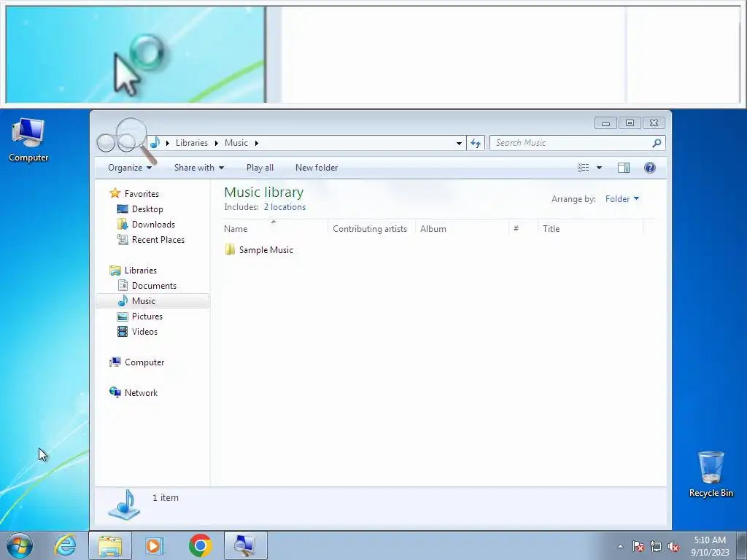Click the large music note details pane icon
747x560 pixels.
pyautogui.click(x=124, y=505)
